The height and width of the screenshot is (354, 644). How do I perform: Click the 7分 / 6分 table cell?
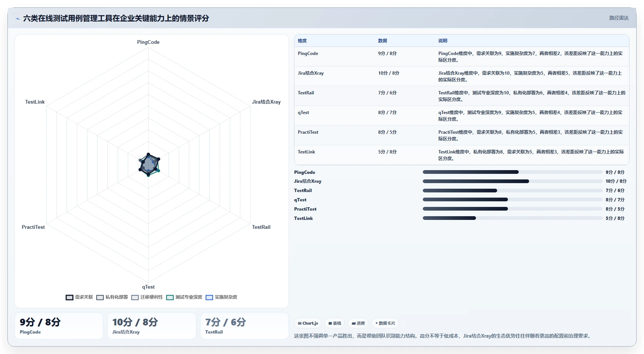click(x=387, y=93)
